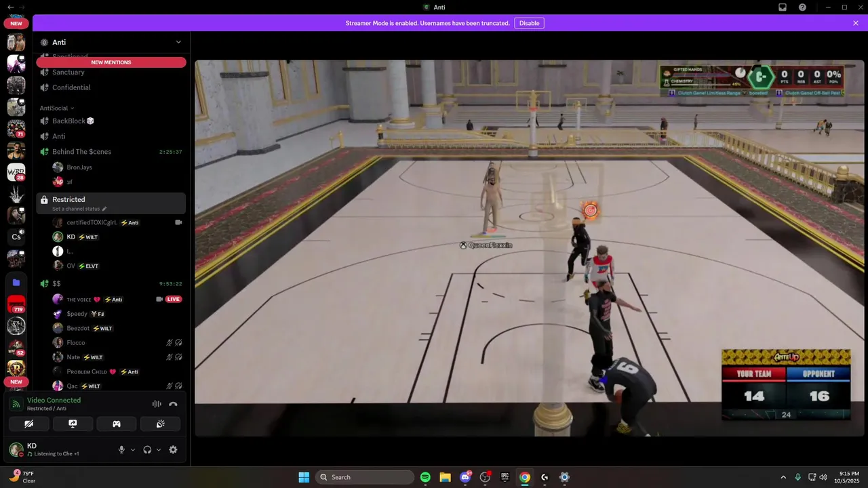Screen dimensions: 868x488
Task: Open output device options next to headphones
Action: tap(159, 449)
